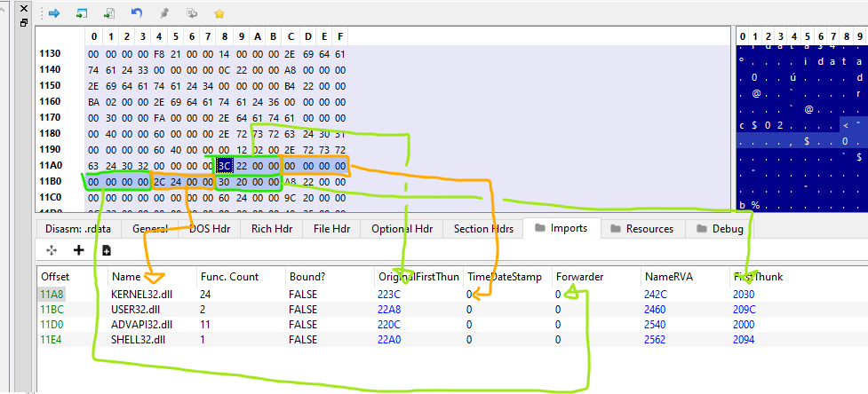Click the yellow star bookmark icon
Image resolution: width=868 pixels, height=394 pixels.
pos(219,12)
